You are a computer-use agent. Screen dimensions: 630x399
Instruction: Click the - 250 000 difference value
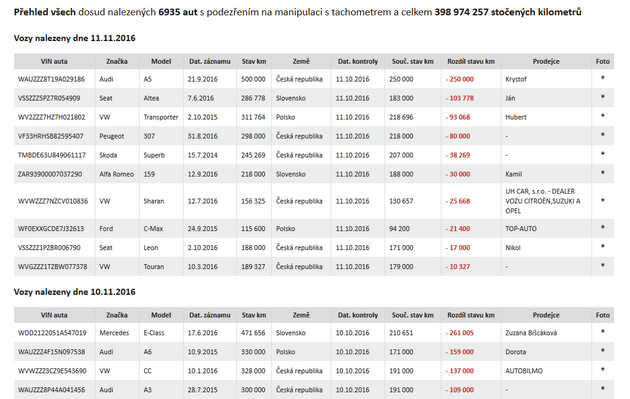[460, 79]
